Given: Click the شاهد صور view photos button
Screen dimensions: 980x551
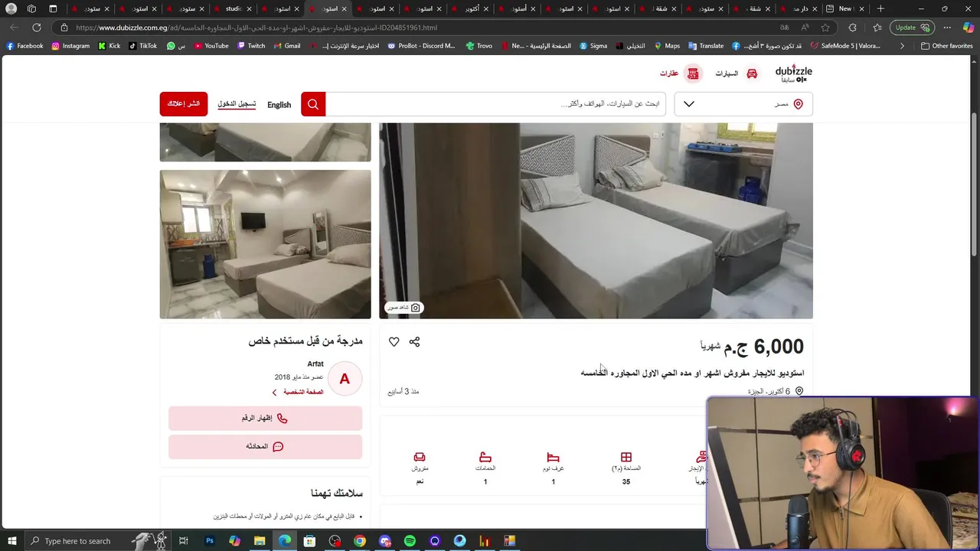Looking at the screenshot, I should (403, 308).
